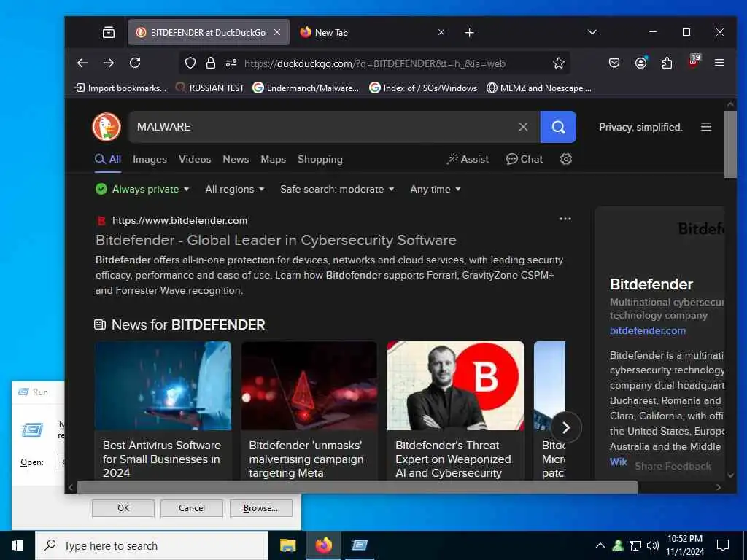Screen dimensions: 747x560
Task: Show site security padlock info
Action: click(x=211, y=63)
